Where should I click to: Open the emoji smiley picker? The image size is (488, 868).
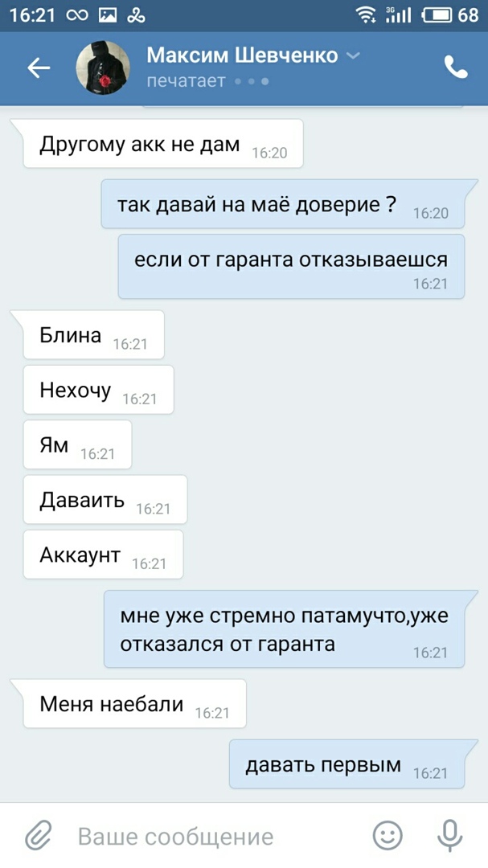click(388, 835)
